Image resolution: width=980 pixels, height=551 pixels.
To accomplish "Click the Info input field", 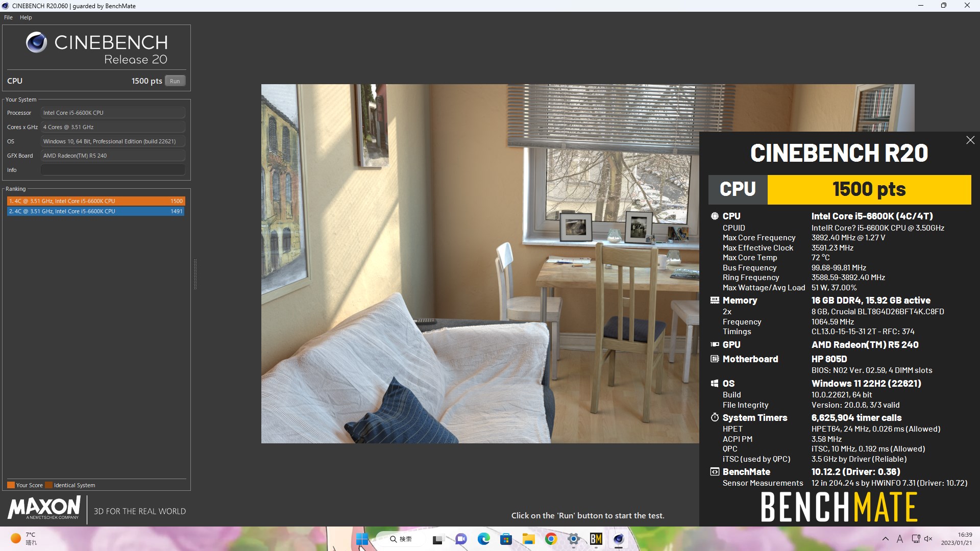I will [113, 170].
